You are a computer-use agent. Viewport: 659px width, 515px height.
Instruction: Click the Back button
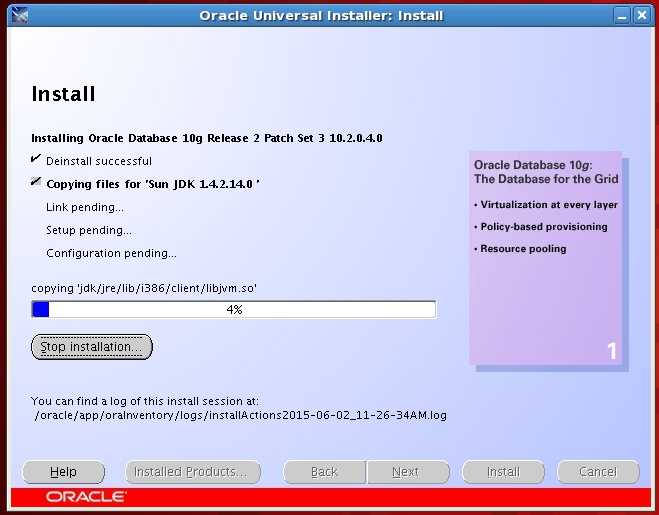(324, 472)
